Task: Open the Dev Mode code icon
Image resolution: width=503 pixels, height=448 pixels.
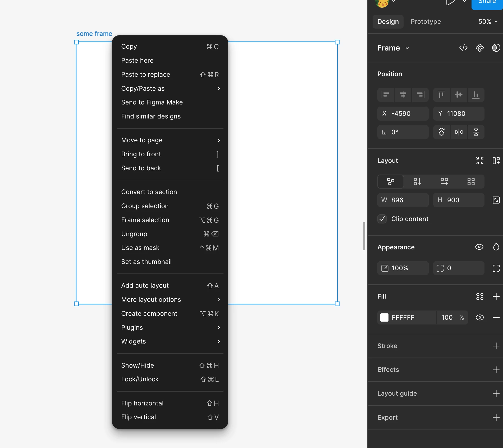Action: point(463,48)
